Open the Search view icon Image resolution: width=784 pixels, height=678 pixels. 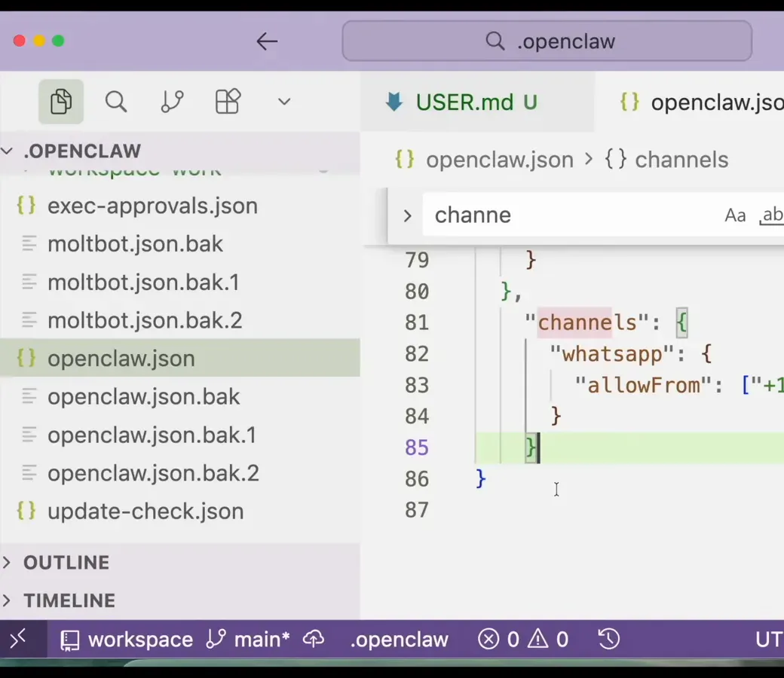pos(116,102)
